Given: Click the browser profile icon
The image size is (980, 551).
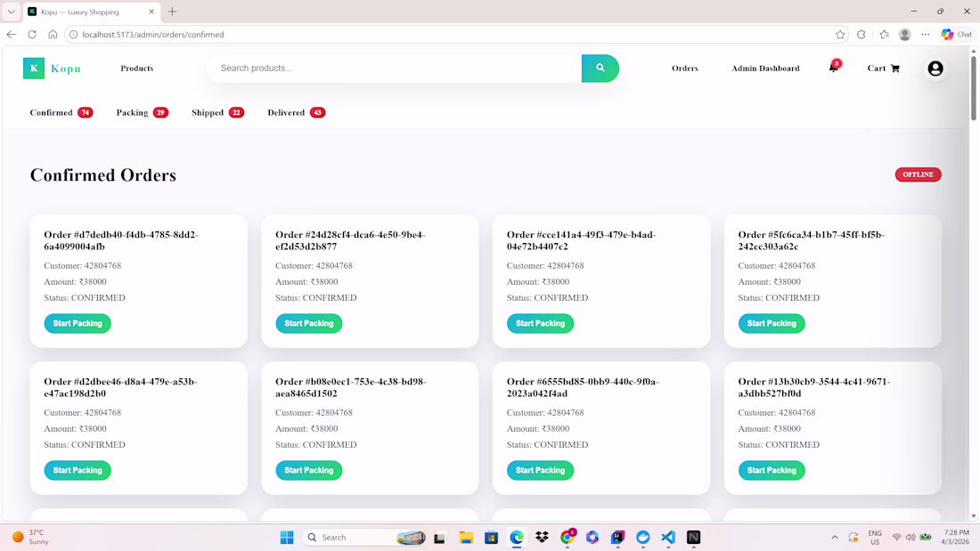Looking at the screenshot, I should (904, 35).
